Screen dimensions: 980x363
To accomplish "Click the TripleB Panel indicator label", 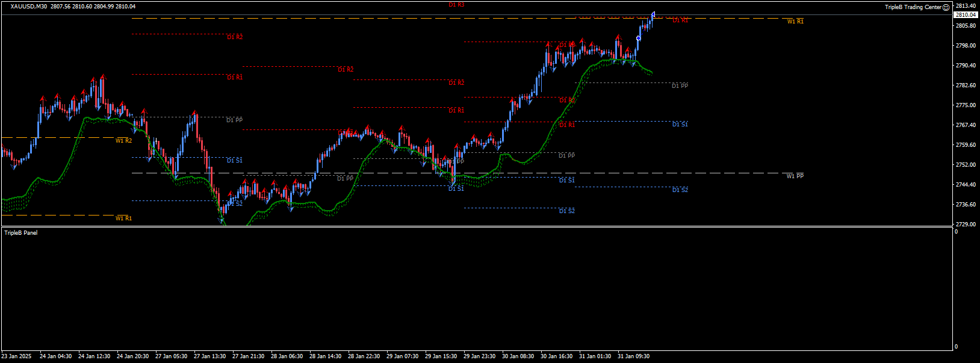I will click(x=21, y=233).
